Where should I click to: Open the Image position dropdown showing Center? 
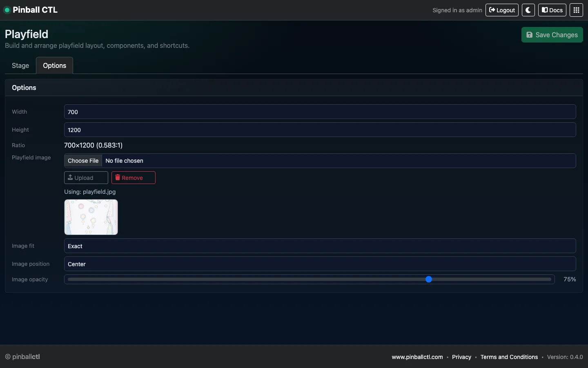[320, 264]
